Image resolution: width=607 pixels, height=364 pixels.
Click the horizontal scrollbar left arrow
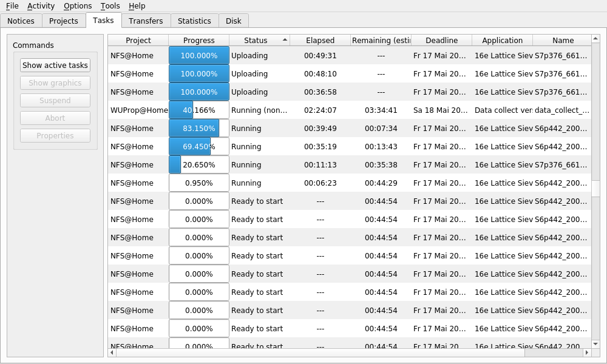pyautogui.click(x=112, y=352)
